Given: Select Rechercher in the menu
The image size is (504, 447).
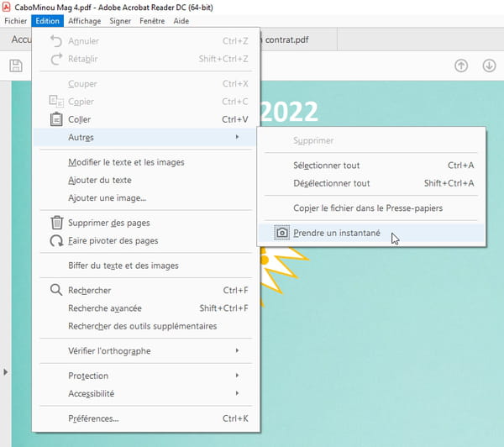Looking at the screenshot, I should [x=145, y=290].
